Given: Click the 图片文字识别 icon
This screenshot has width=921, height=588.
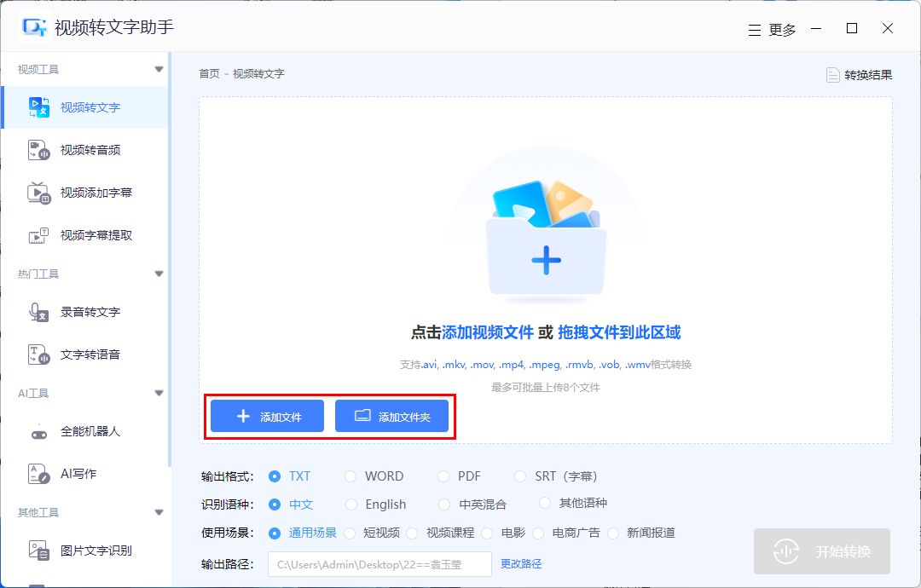Looking at the screenshot, I should (38, 551).
